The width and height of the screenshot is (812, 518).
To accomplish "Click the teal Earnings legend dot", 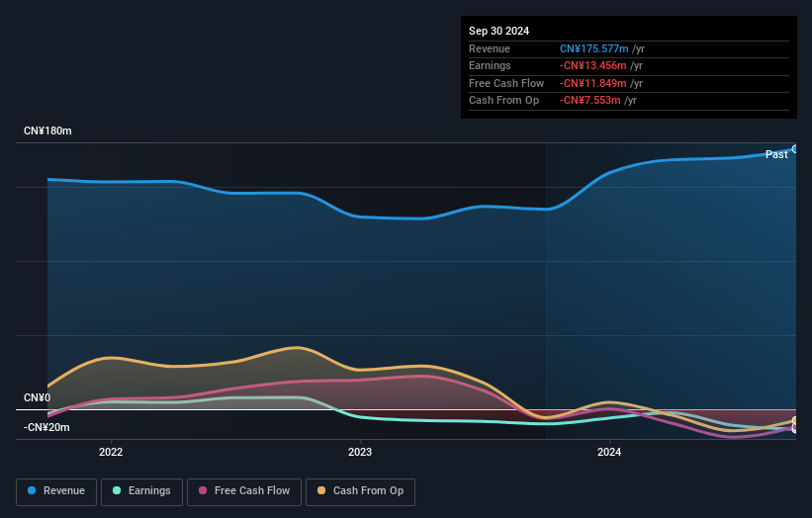I will (117, 490).
